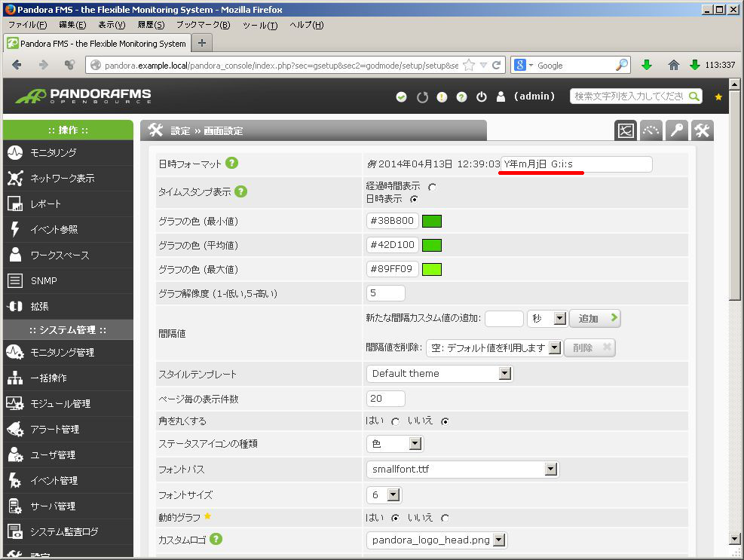Open イベント参照 in the sidebar

point(68,230)
